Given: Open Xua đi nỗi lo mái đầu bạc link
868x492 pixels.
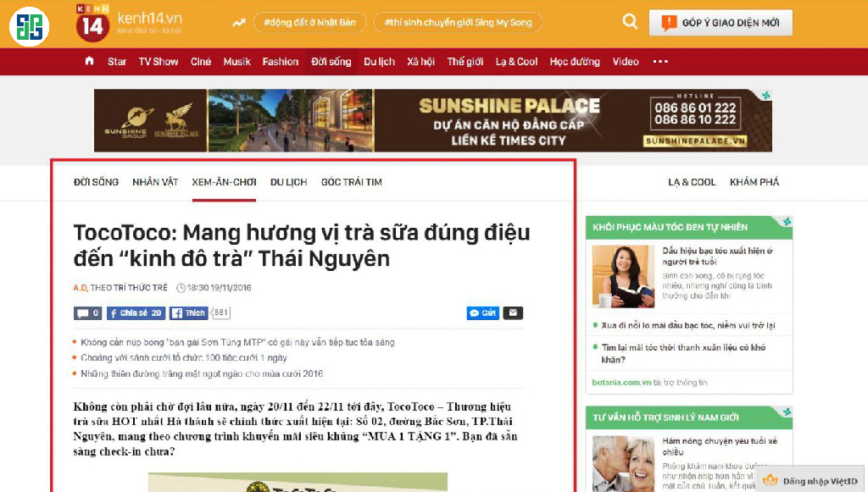Looking at the screenshot, I should pyautogui.click(x=688, y=326).
